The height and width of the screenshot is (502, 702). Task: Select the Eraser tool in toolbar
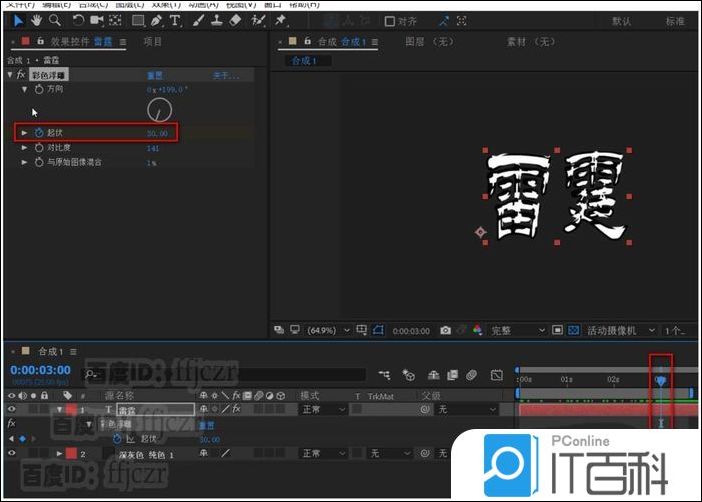(236, 20)
